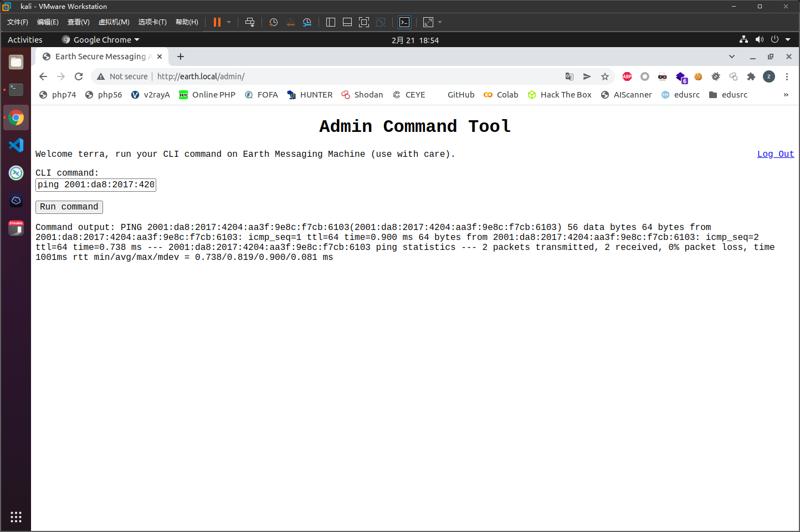The image size is (800, 532).
Task: Enter VMware full screen mode icon
Action: pyautogui.click(x=364, y=22)
